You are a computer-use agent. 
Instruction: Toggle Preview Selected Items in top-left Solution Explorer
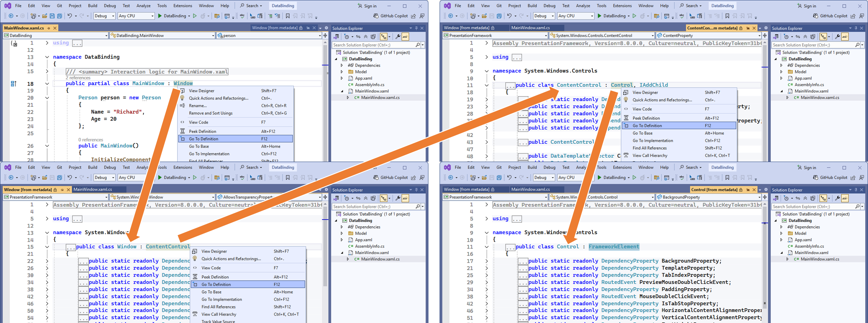pos(405,37)
